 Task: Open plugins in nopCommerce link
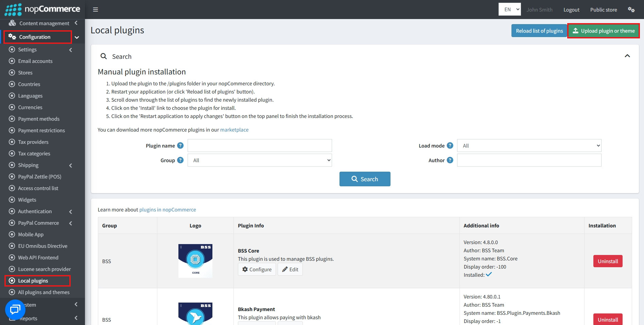pos(168,210)
